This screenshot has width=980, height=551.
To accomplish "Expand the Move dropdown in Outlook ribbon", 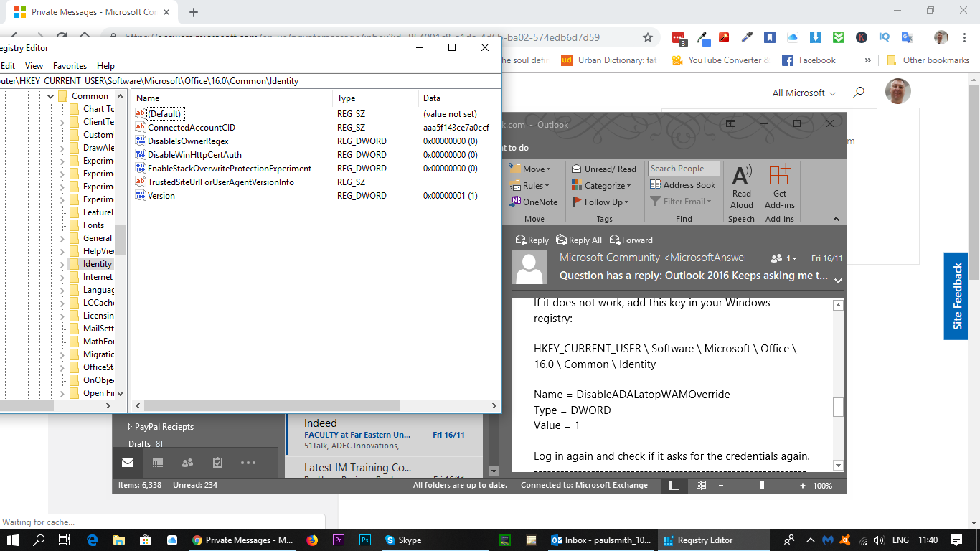I will click(x=548, y=170).
